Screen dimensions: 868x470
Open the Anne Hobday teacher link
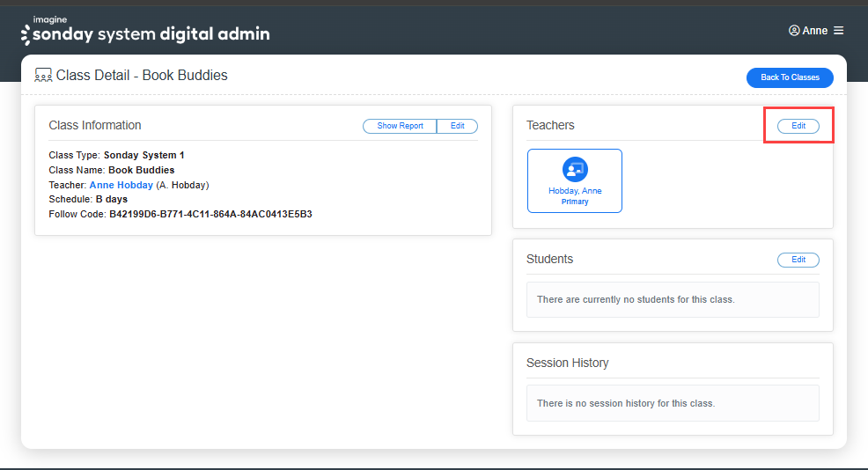[x=121, y=185]
